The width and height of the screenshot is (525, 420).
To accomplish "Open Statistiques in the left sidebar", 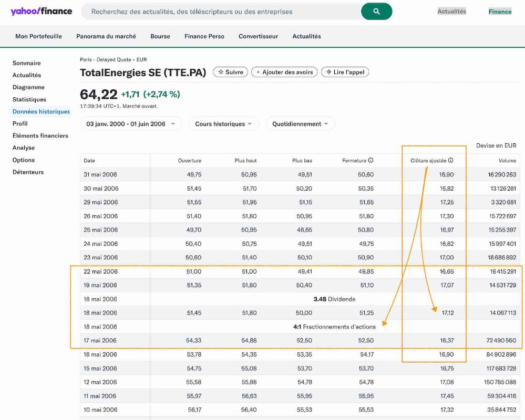I will (29, 99).
